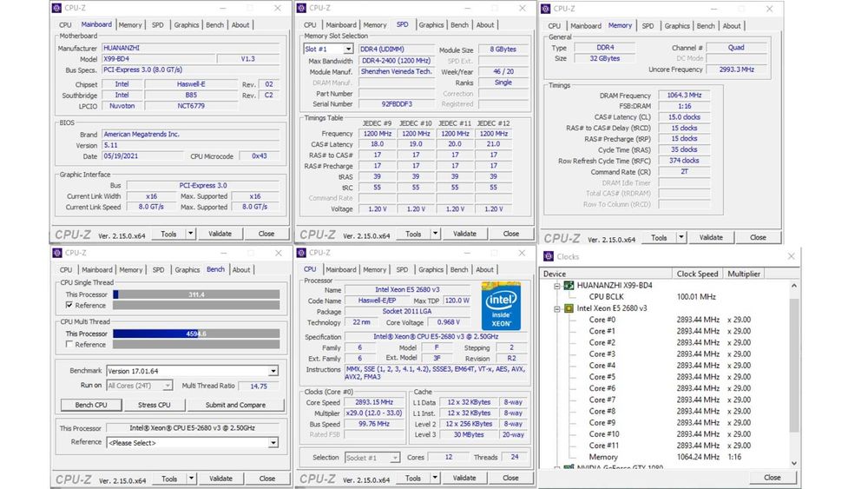Click the Close button in the CPU window

tap(510, 478)
